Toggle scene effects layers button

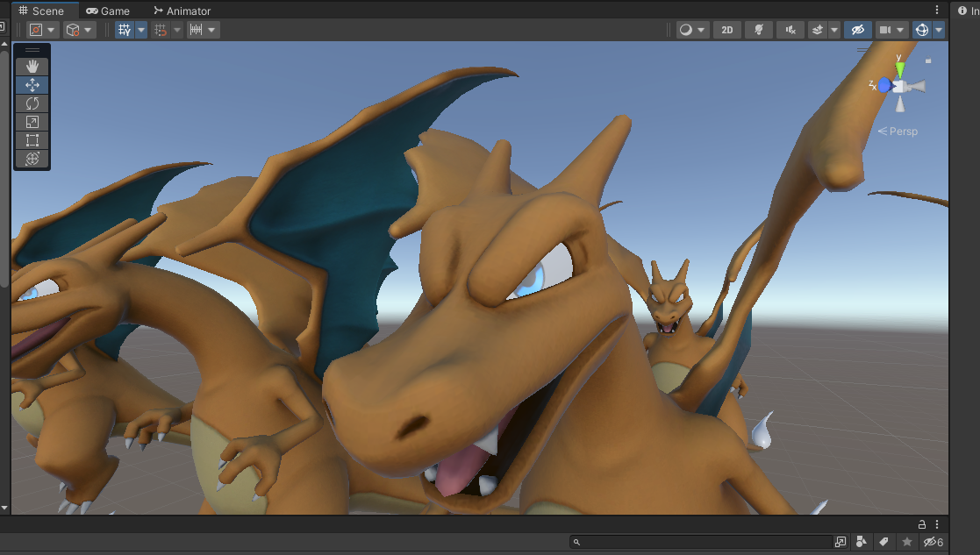(x=818, y=30)
